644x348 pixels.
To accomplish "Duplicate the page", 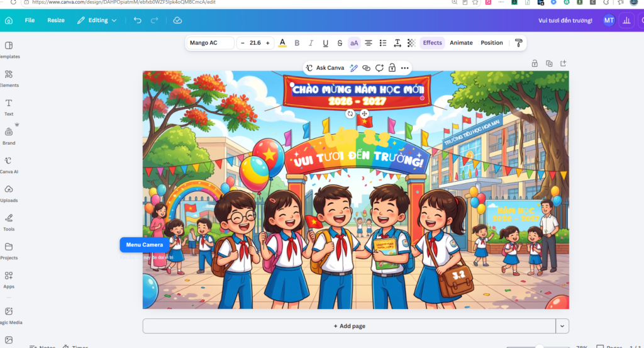I will [548, 64].
